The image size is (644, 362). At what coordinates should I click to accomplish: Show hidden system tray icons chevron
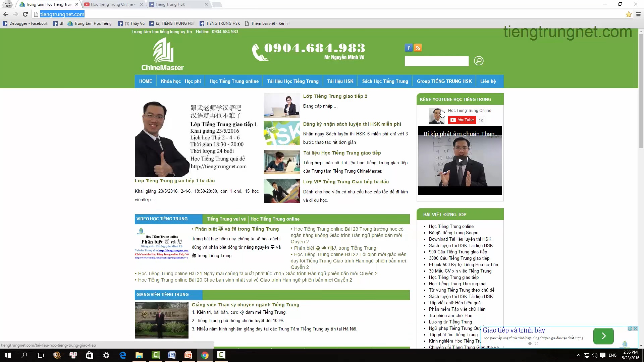[578, 355]
